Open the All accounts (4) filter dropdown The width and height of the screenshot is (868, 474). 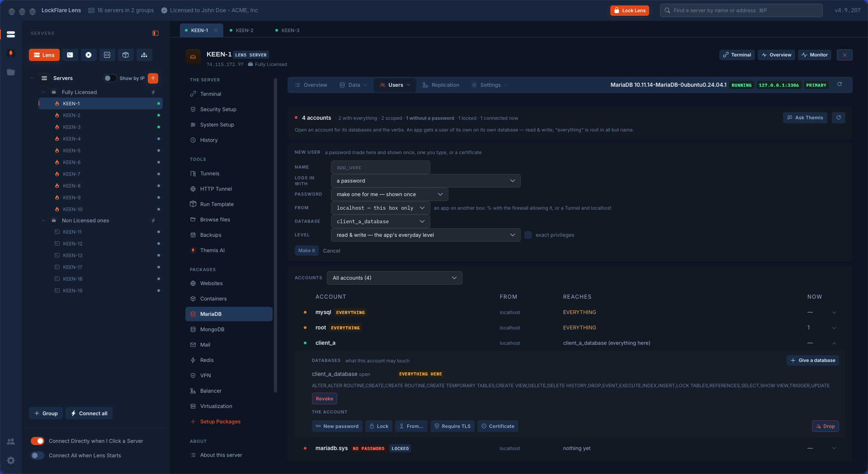[x=394, y=278]
